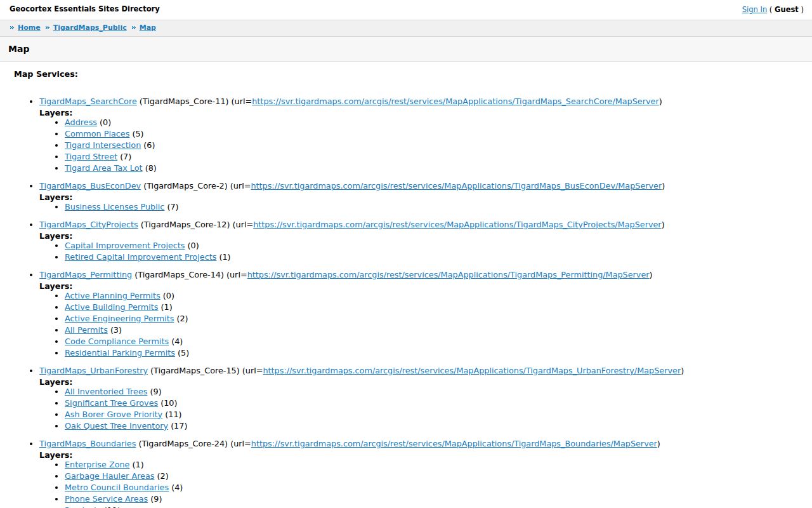Open the Code Compliance Permits layer
This screenshot has width=812, height=508.
coord(117,342)
